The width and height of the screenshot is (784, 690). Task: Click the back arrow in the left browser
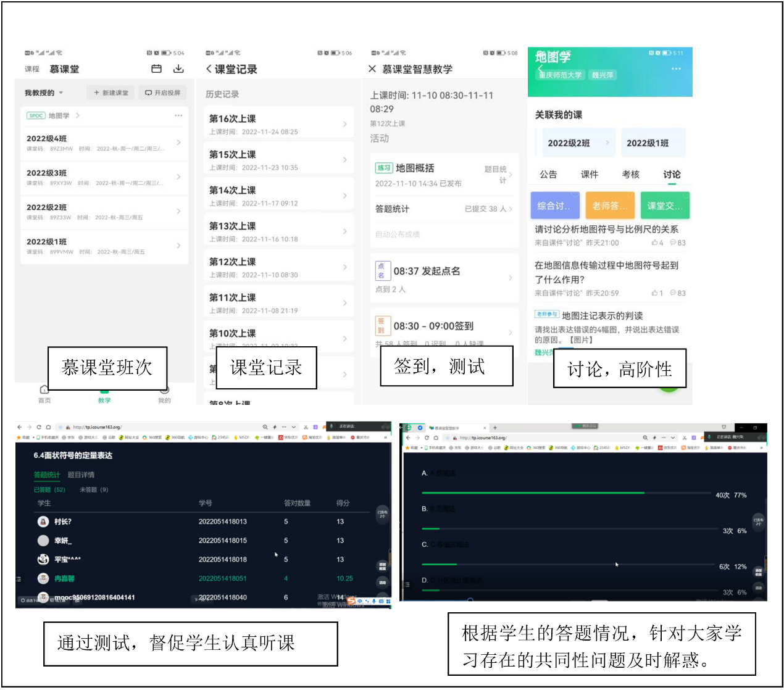point(20,427)
